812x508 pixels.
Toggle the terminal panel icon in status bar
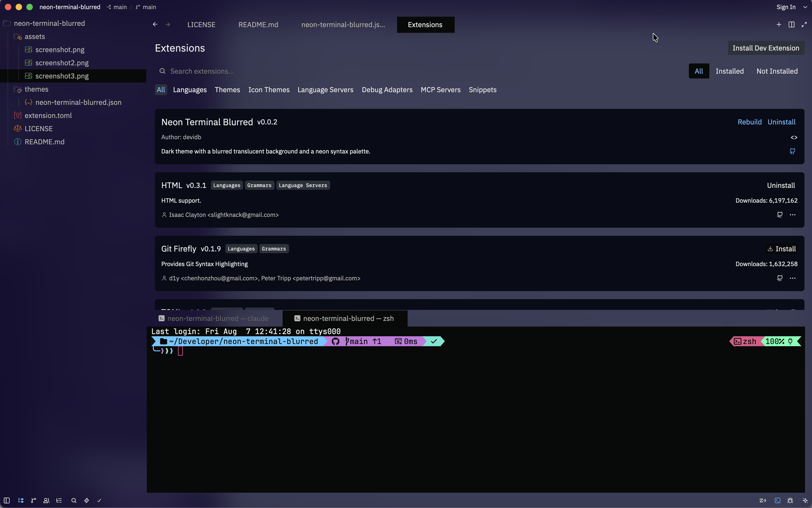[777, 500]
